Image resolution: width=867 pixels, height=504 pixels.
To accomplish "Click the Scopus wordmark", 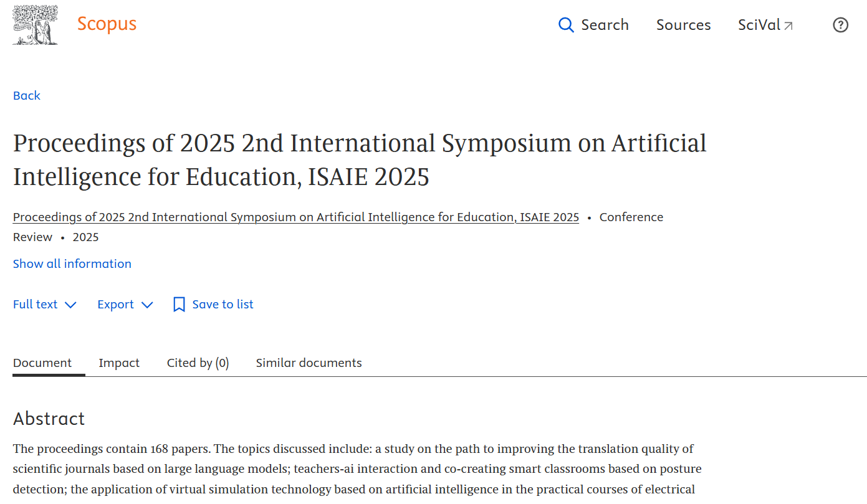I will tap(107, 24).
